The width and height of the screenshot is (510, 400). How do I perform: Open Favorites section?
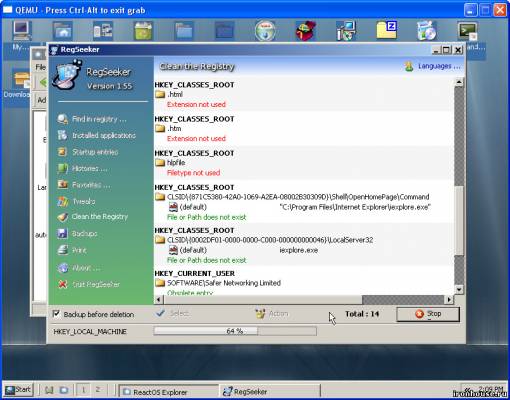(x=84, y=185)
